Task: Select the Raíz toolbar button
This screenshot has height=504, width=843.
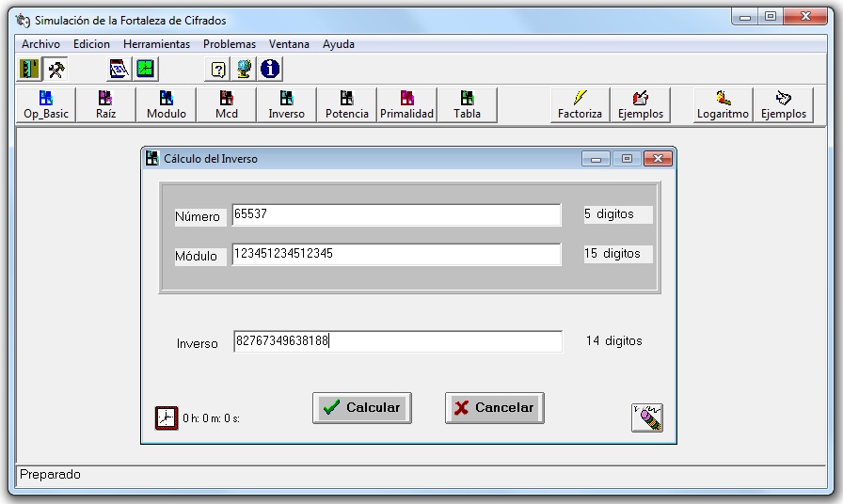Action: (x=106, y=105)
